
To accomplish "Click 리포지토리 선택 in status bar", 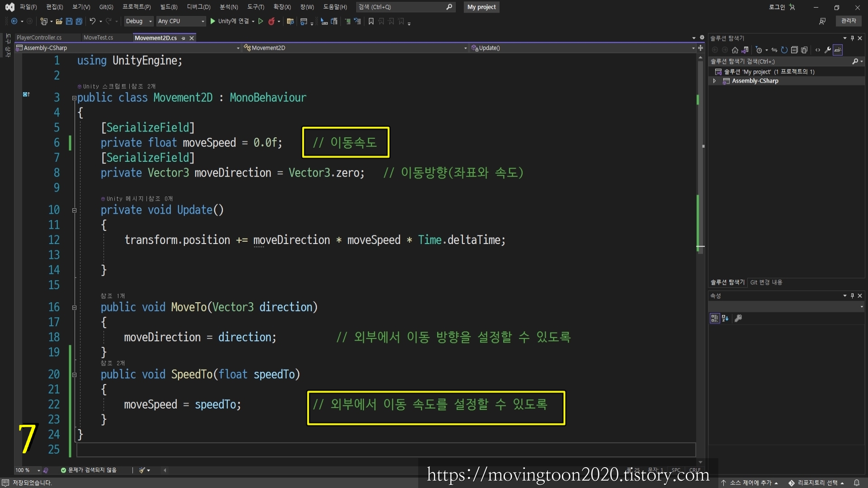I will (x=816, y=483).
